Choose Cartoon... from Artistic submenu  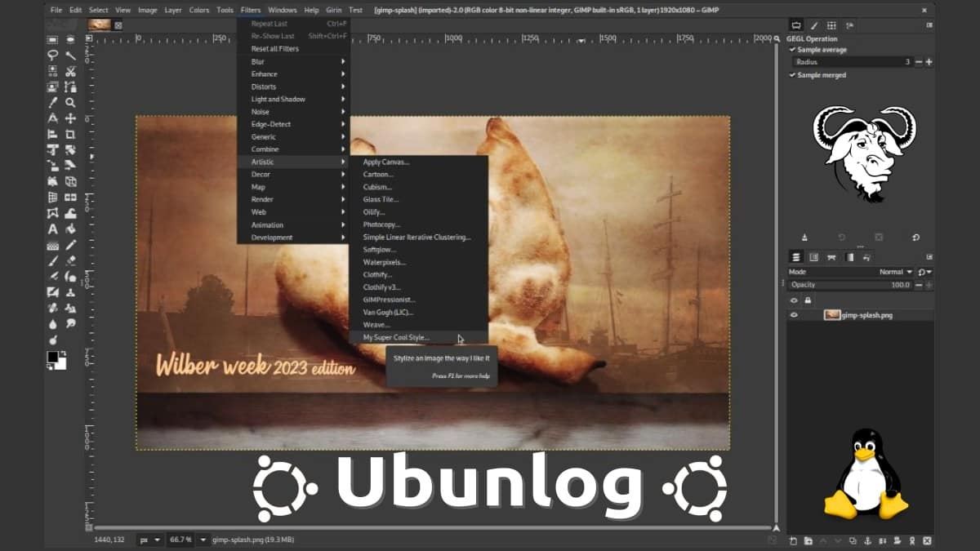point(419,175)
